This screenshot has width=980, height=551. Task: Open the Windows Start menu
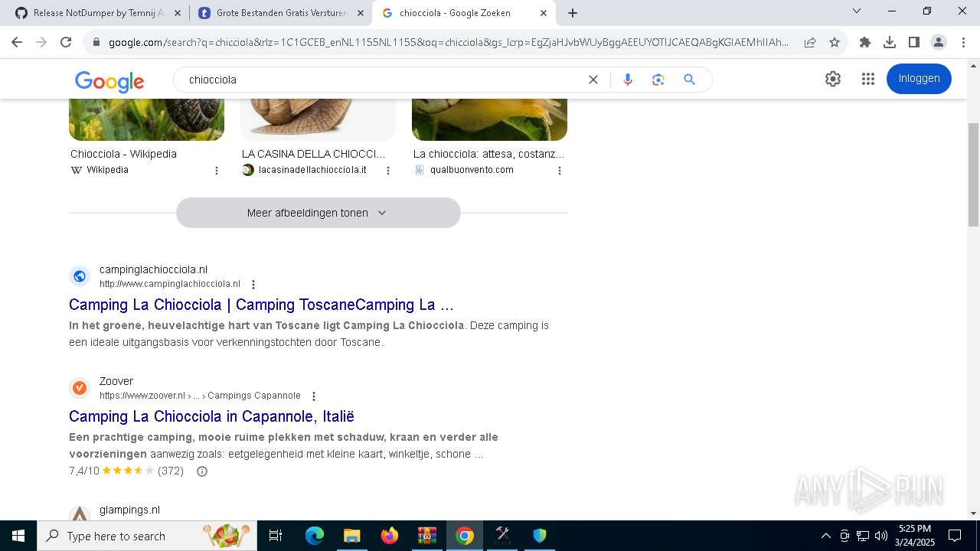(x=18, y=536)
